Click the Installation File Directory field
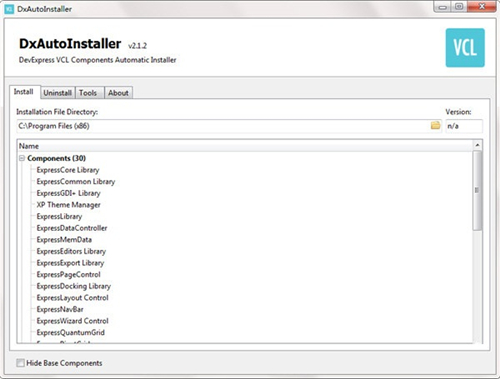This screenshot has height=379, width=500. [223, 126]
